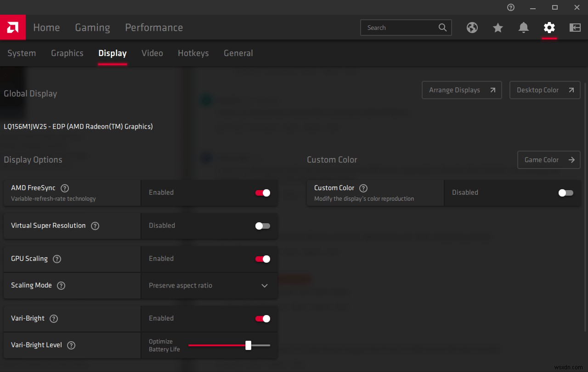Viewport: 588px width, 372px height.
Task: Open help via the question mark icon
Action: tap(510, 7)
